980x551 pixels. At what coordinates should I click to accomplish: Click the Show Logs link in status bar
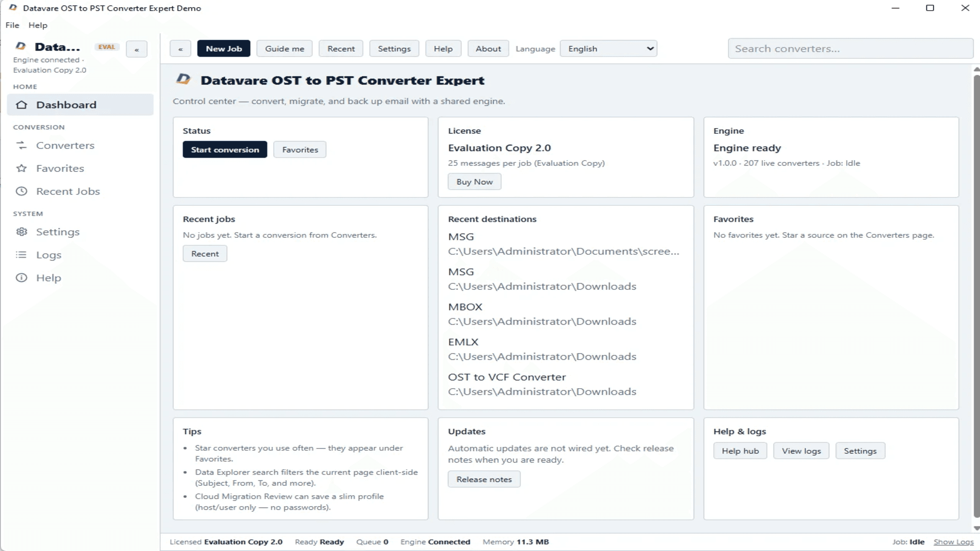tap(953, 542)
